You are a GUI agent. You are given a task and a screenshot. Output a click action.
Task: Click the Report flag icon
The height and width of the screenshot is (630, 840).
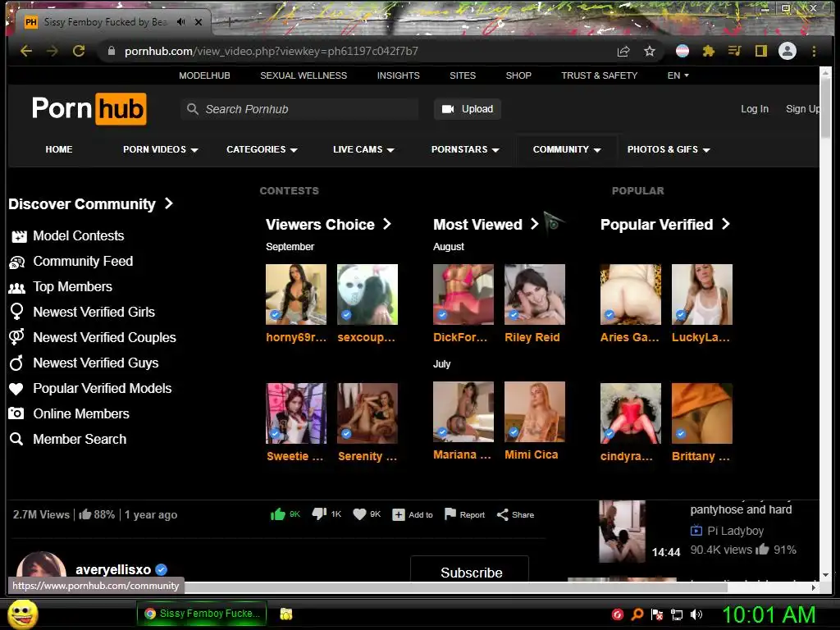(x=450, y=514)
